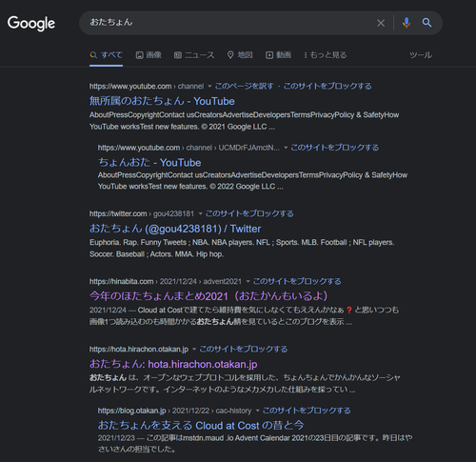The image size is (476, 462).
Task: Expand dropdown arrow beside youtube.com › channel
Action: pyautogui.click(x=209, y=87)
